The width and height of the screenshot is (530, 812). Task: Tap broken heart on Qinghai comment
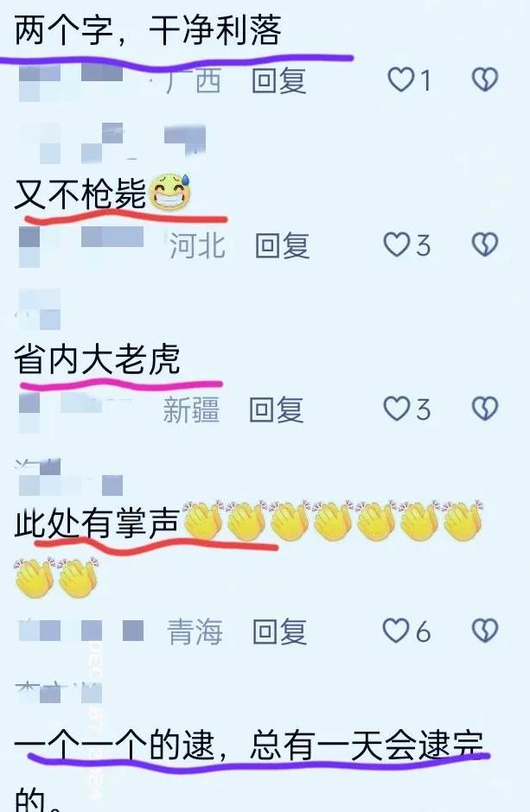click(485, 631)
